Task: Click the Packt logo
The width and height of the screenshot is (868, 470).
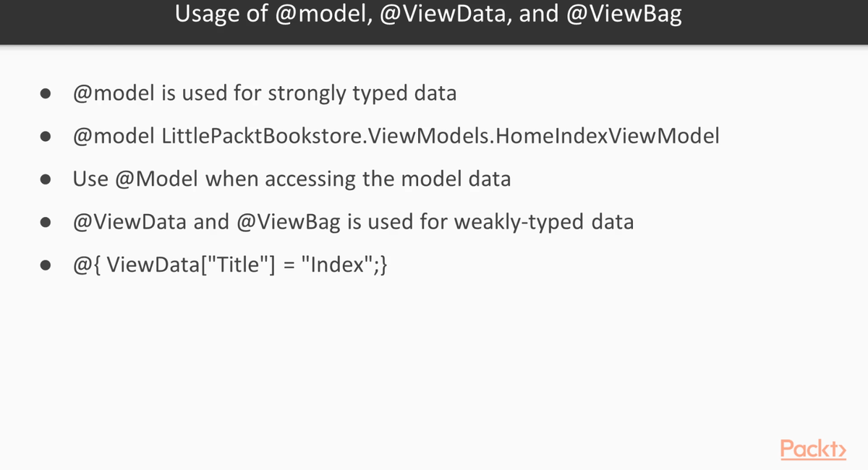Action: click(x=812, y=448)
